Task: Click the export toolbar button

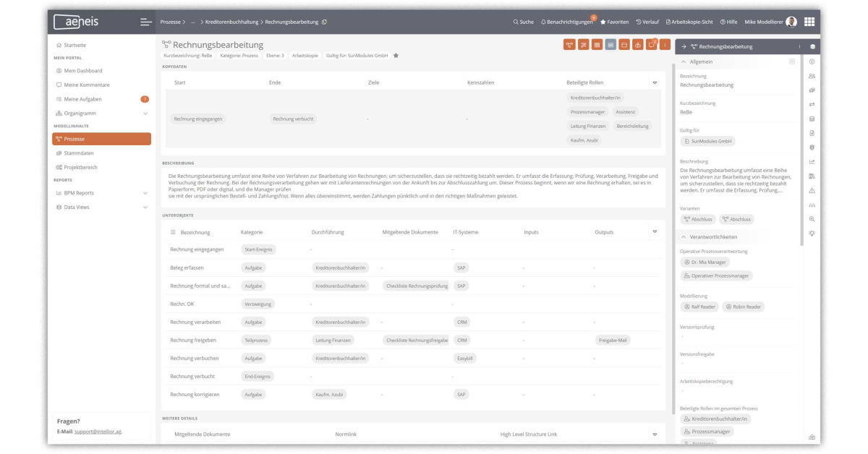Action: tap(638, 45)
